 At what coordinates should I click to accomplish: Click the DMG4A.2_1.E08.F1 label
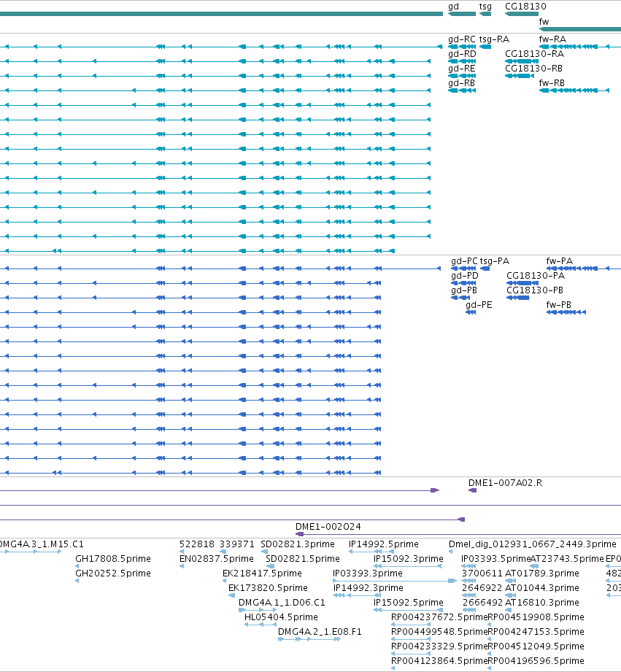320,632
